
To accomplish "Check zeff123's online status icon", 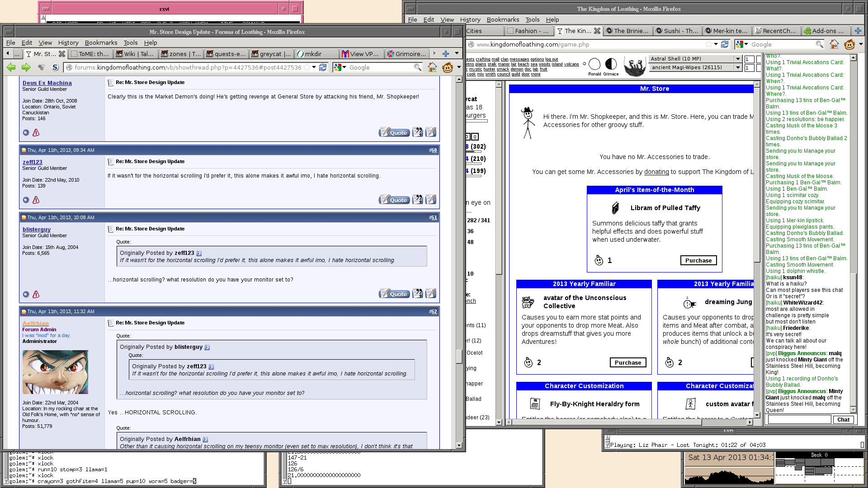I will [x=26, y=200].
